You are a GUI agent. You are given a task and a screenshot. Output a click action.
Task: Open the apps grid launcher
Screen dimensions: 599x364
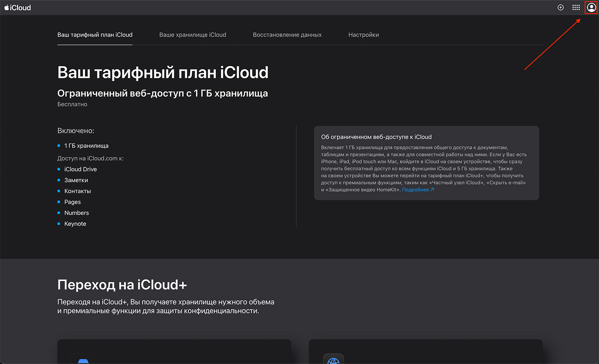pyautogui.click(x=576, y=8)
